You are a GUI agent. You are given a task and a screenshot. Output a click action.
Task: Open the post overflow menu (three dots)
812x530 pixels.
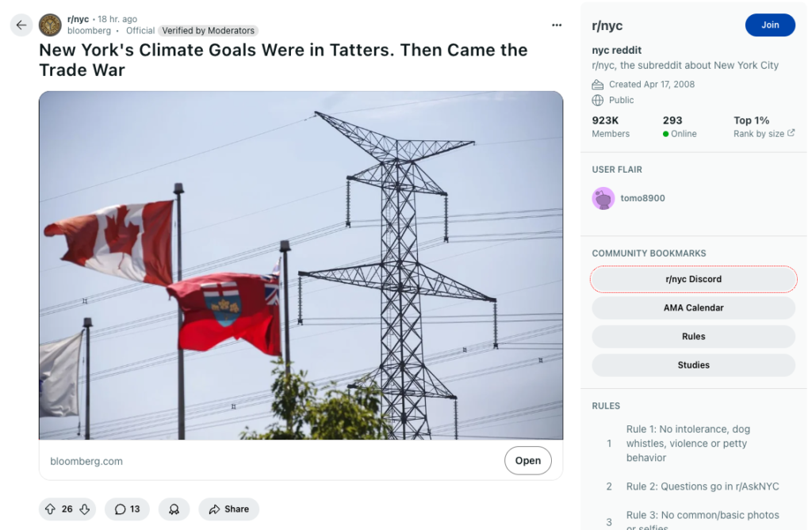click(x=557, y=25)
